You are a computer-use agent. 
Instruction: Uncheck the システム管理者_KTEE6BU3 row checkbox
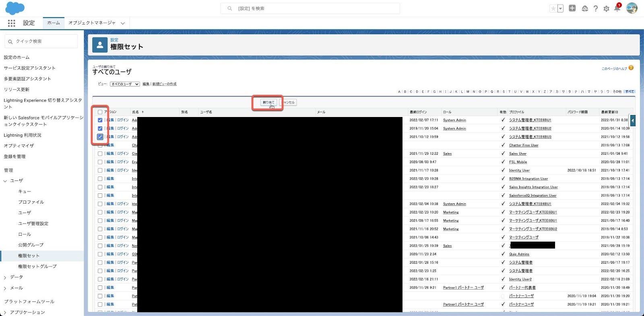(x=100, y=137)
